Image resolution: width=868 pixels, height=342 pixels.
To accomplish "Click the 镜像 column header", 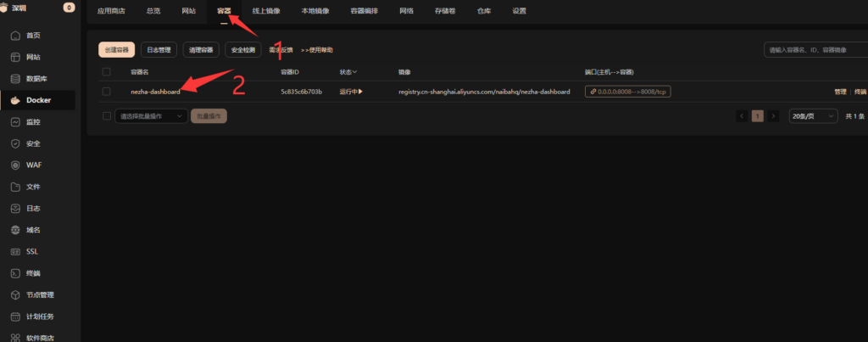I will pos(404,72).
